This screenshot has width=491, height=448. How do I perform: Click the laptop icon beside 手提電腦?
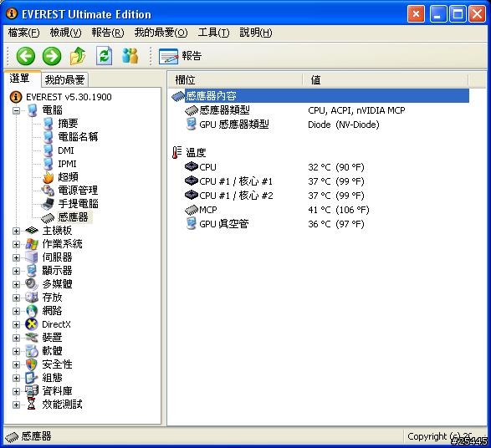(48, 204)
